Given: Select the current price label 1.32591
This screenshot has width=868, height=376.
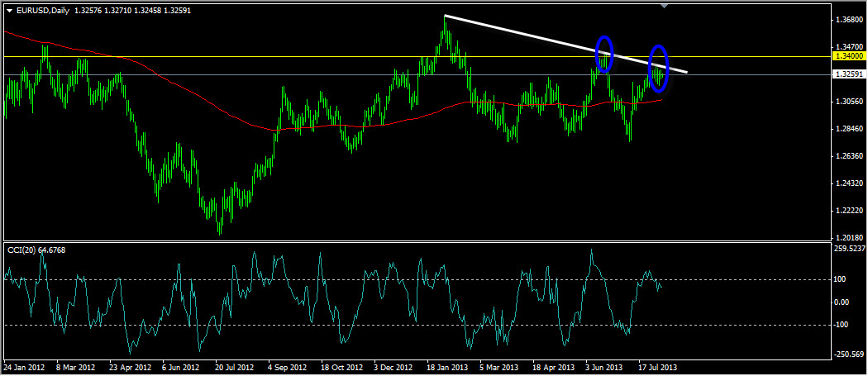Looking at the screenshot, I should pos(847,74).
